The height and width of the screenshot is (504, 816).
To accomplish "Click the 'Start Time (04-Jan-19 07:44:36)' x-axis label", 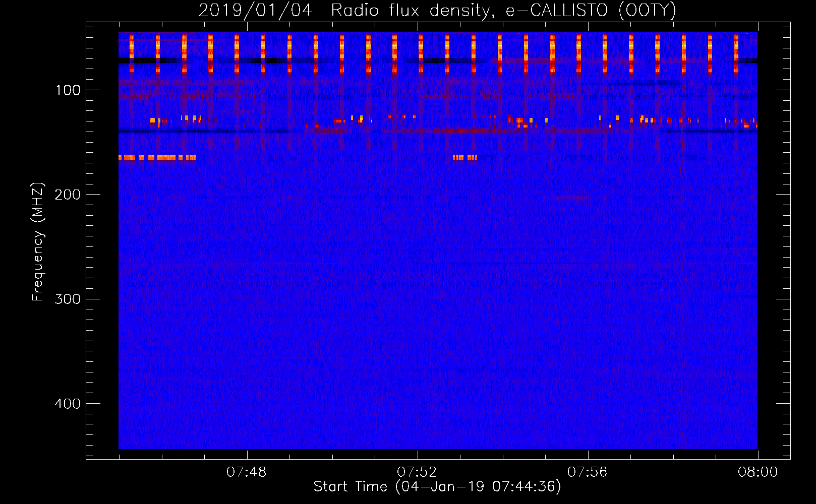I will [x=437, y=487].
